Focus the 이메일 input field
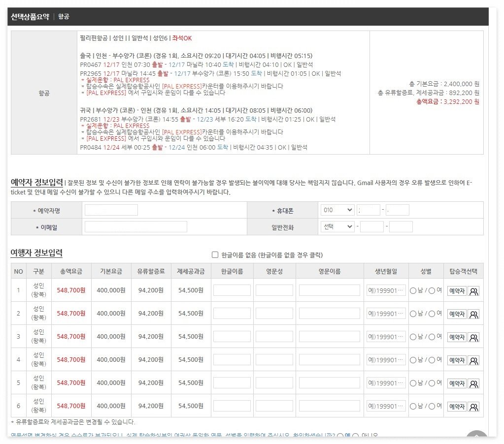The image size is (504, 444). 136,226
